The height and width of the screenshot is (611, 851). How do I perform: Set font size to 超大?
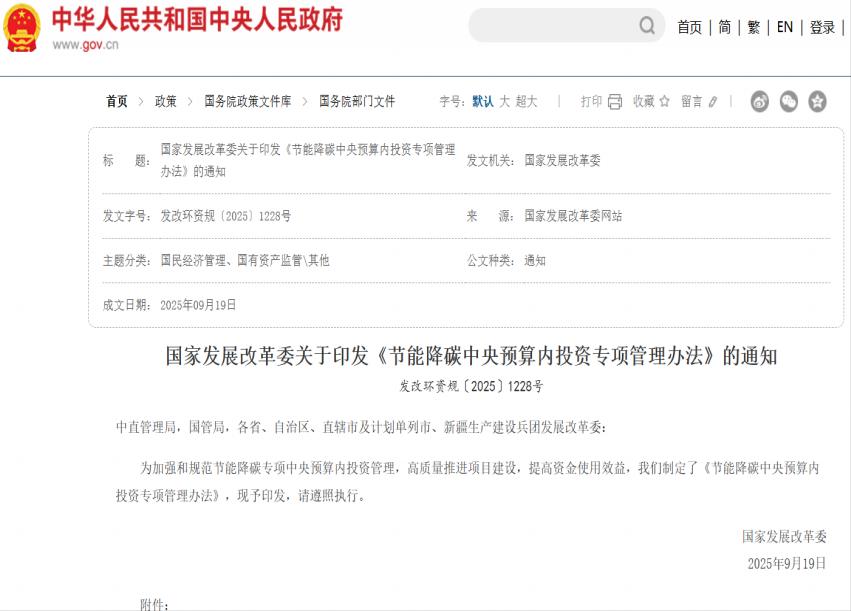[x=527, y=101]
